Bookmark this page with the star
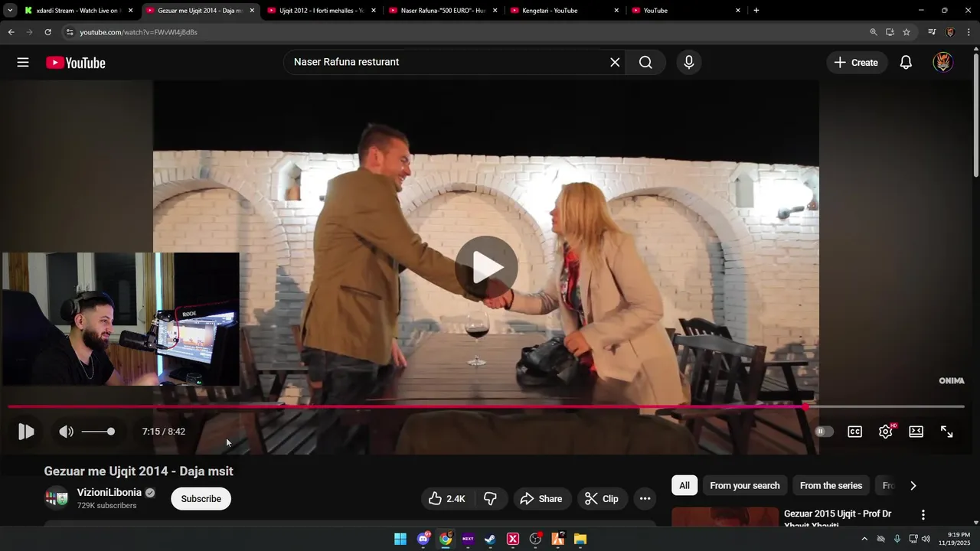 (x=906, y=32)
